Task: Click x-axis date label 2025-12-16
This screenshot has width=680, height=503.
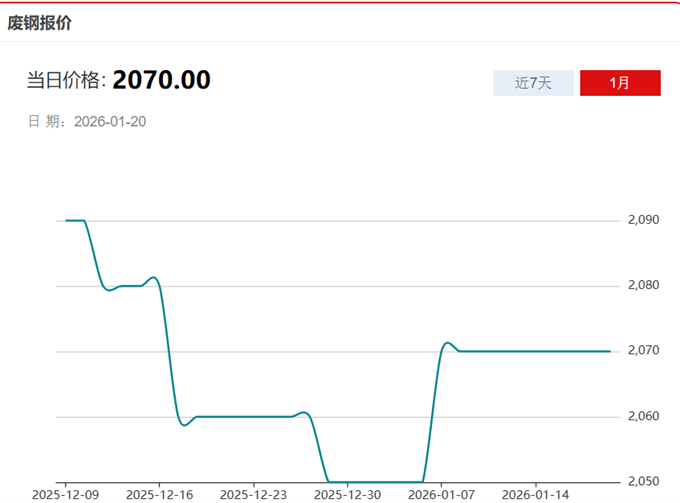Action: click(160, 494)
